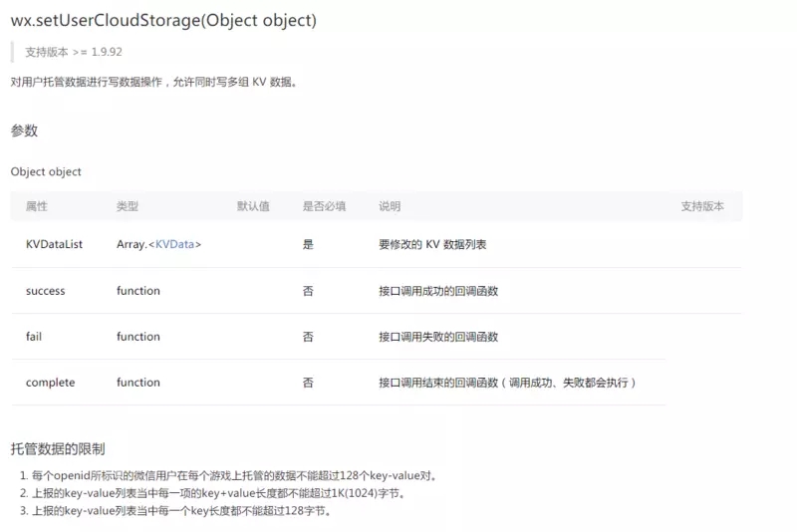
Task: Click the 类型 column header
Action: tap(128, 206)
